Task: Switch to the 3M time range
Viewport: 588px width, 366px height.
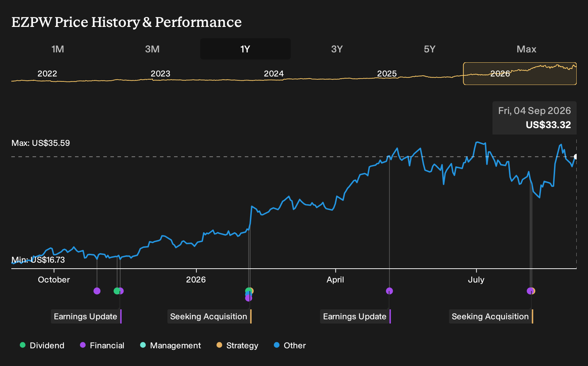Action: (152, 49)
